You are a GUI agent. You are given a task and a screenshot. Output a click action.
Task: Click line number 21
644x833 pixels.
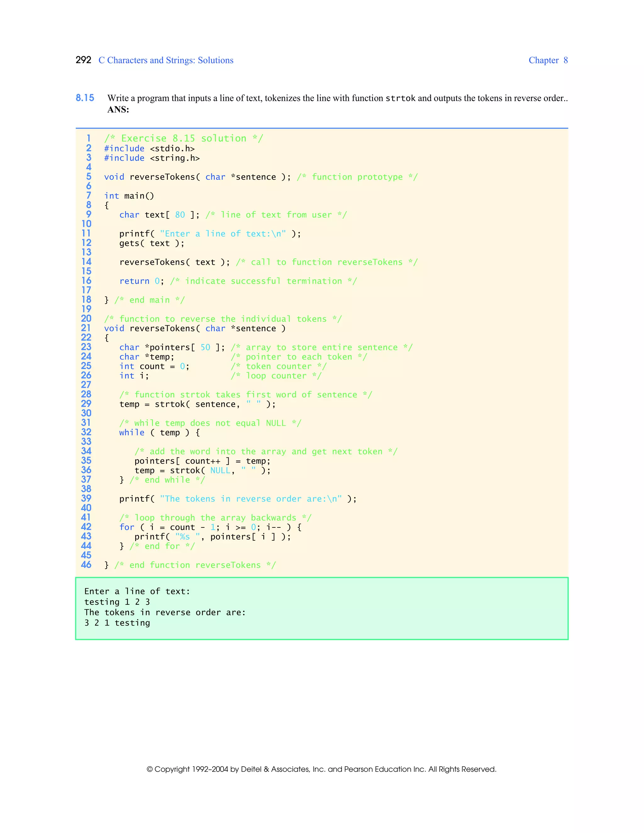pyautogui.click(x=86, y=328)
